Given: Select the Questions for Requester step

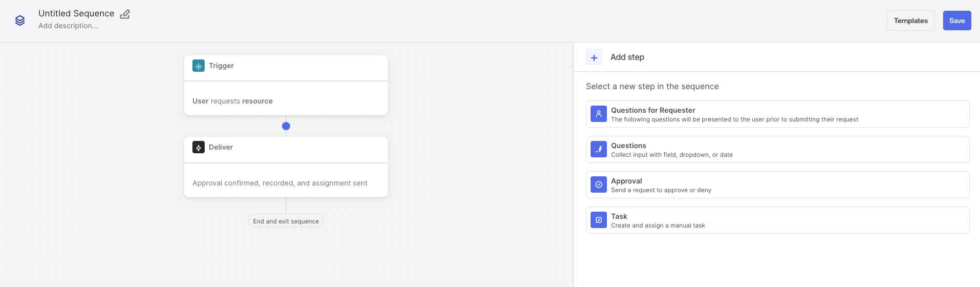Looking at the screenshot, I should (777, 114).
